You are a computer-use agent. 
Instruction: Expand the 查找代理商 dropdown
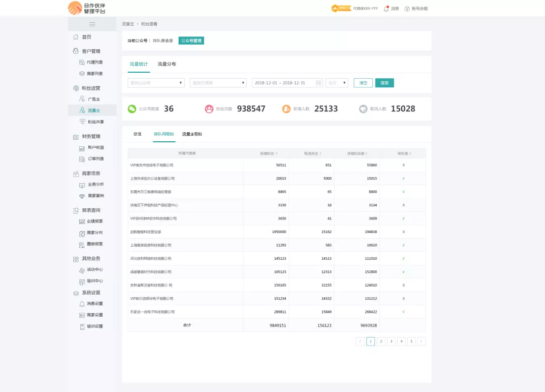(218, 83)
